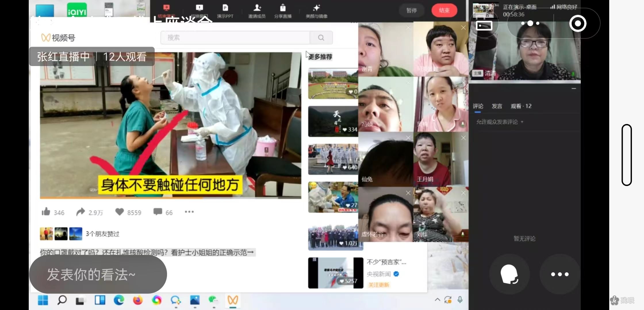
Task: Launch Firefox from the taskbar
Action: [x=138, y=300]
